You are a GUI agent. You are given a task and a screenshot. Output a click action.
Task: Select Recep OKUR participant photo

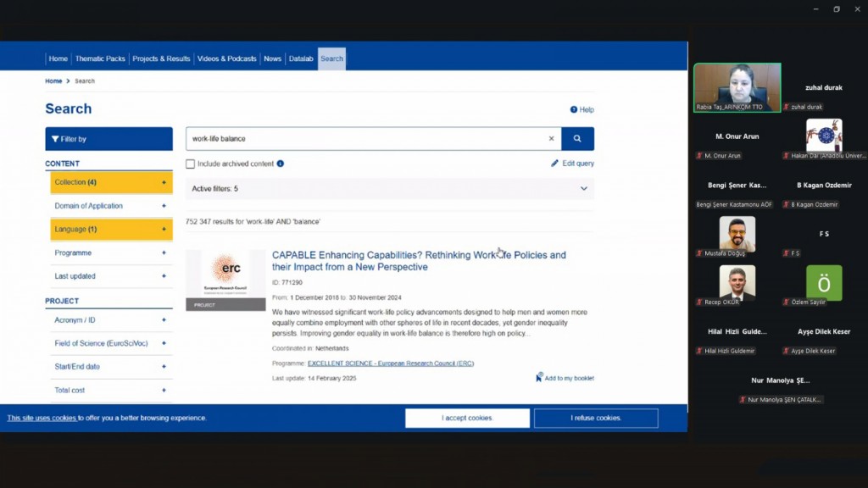point(737,282)
